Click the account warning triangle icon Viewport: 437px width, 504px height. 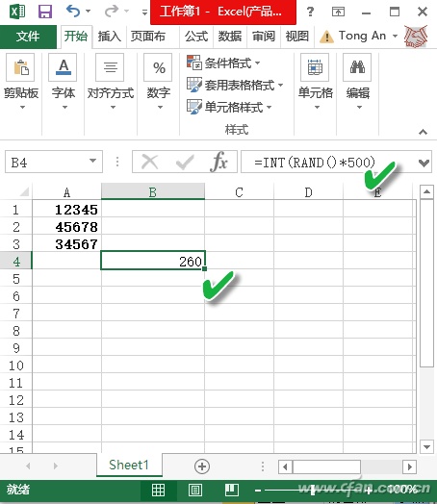(x=326, y=37)
